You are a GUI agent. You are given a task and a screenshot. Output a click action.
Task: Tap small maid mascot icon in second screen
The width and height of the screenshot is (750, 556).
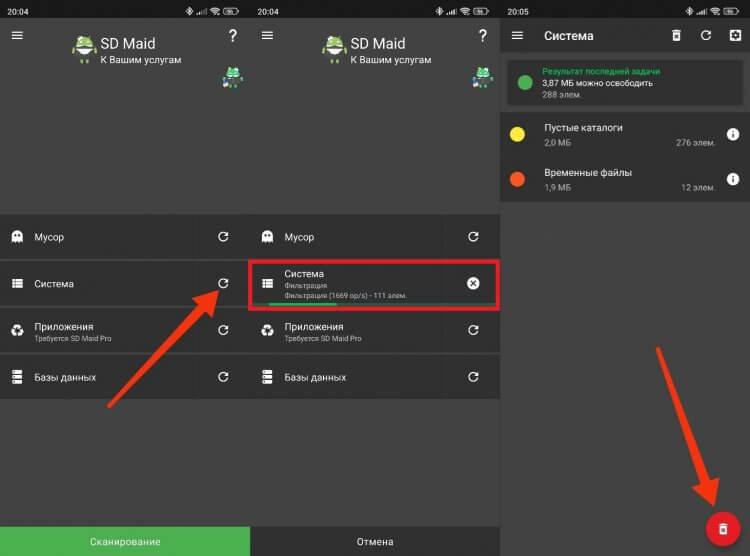click(x=483, y=77)
